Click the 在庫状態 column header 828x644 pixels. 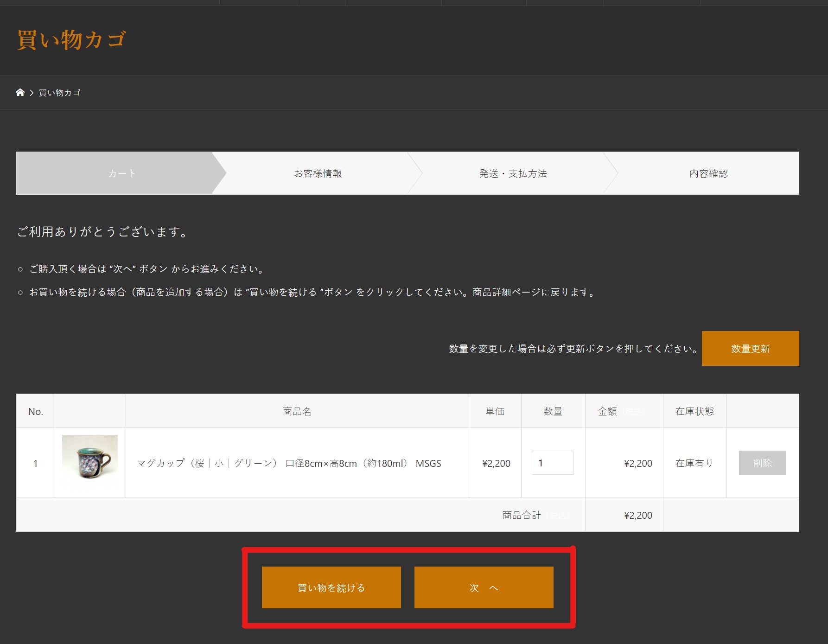694,411
